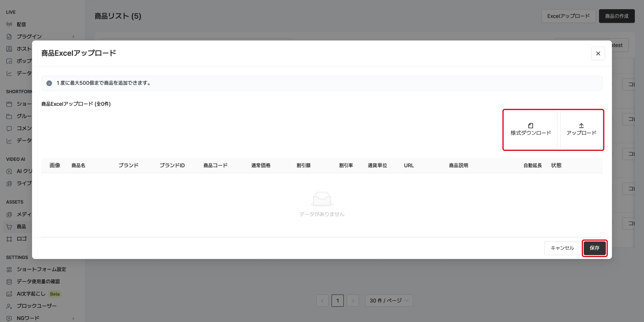Open ショートフォーム設定 settings
The width and height of the screenshot is (644, 322).
point(41,269)
